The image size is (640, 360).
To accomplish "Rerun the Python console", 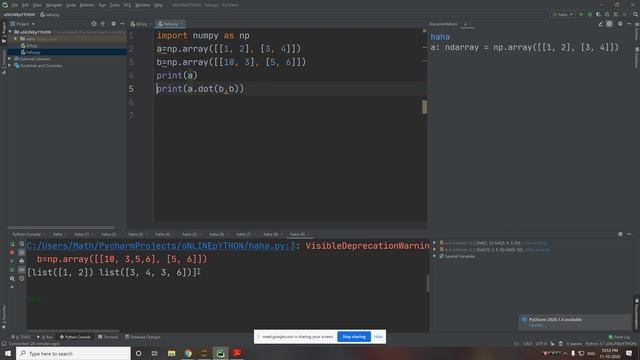I will pyautogui.click(x=12, y=244).
